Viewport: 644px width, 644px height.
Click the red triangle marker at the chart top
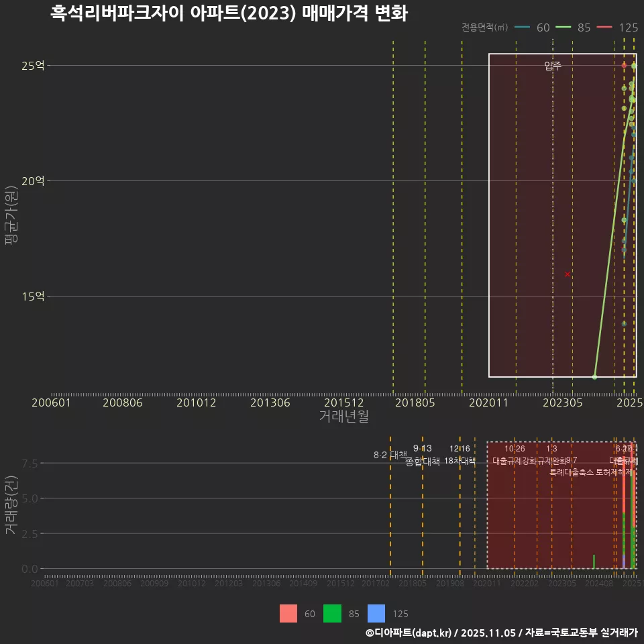tap(623, 64)
